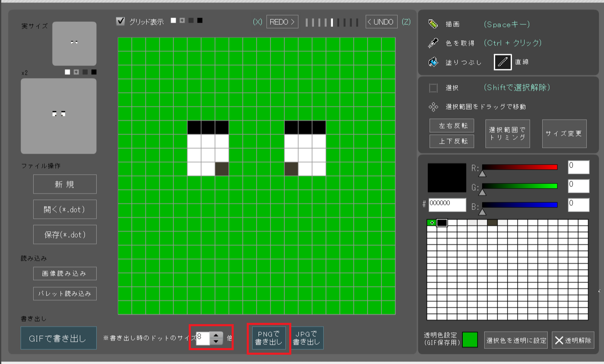Save the file with 保存(*.dot)
Image resolution: width=604 pixels, height=364 pixels.
65,235
